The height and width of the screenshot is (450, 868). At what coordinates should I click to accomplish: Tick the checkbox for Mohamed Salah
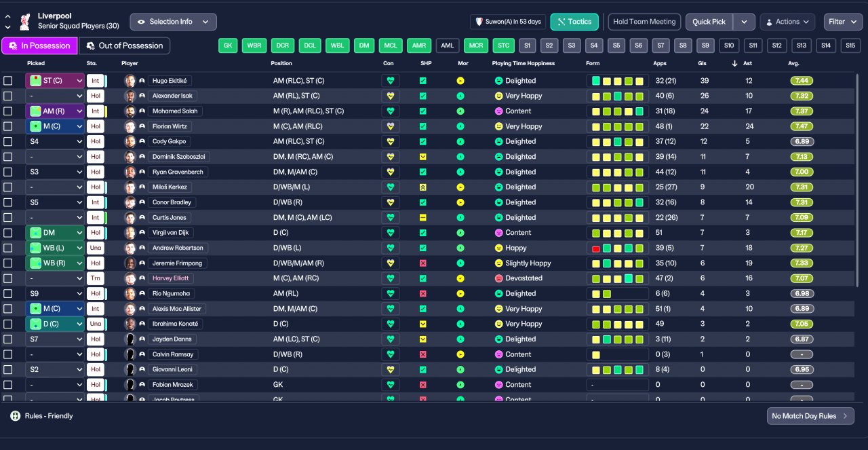(x=8, y=111)
